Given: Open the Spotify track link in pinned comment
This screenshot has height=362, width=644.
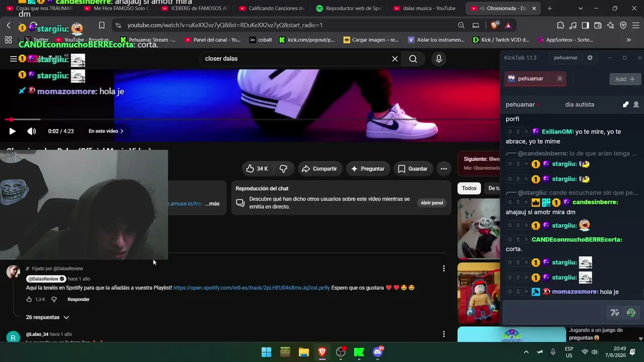Looking at the screenshot, I should (252, 288).
